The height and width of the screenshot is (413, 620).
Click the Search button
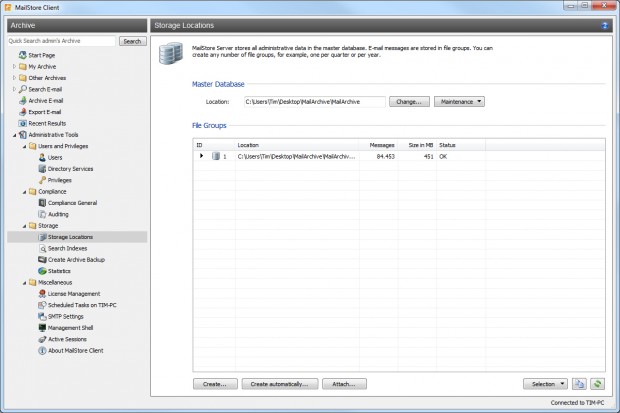(x=132, y=41)
